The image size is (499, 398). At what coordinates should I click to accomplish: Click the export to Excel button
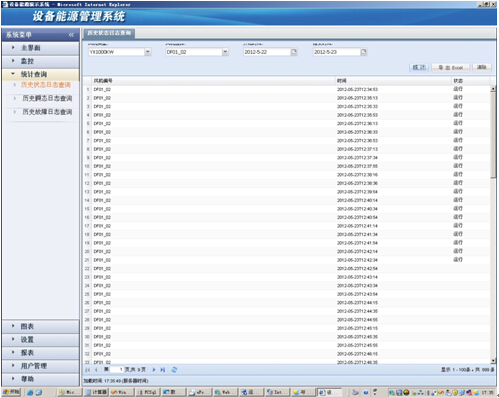click(x=451, y=67)
